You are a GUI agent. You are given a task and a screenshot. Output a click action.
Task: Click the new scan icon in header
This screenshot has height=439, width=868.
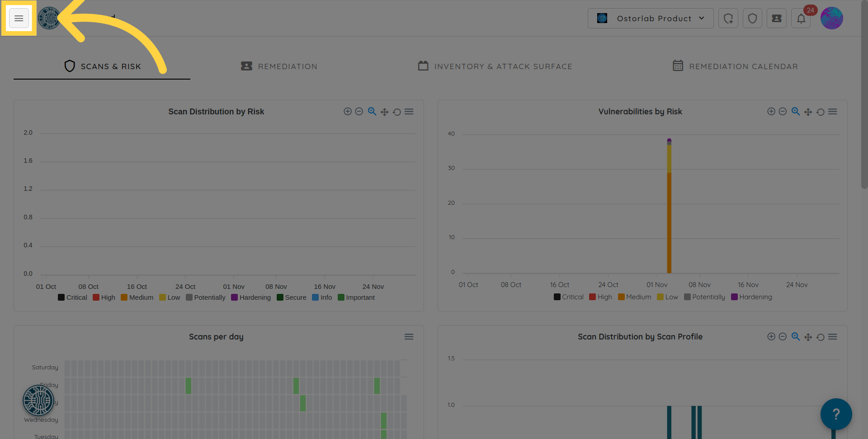[728, 19]
